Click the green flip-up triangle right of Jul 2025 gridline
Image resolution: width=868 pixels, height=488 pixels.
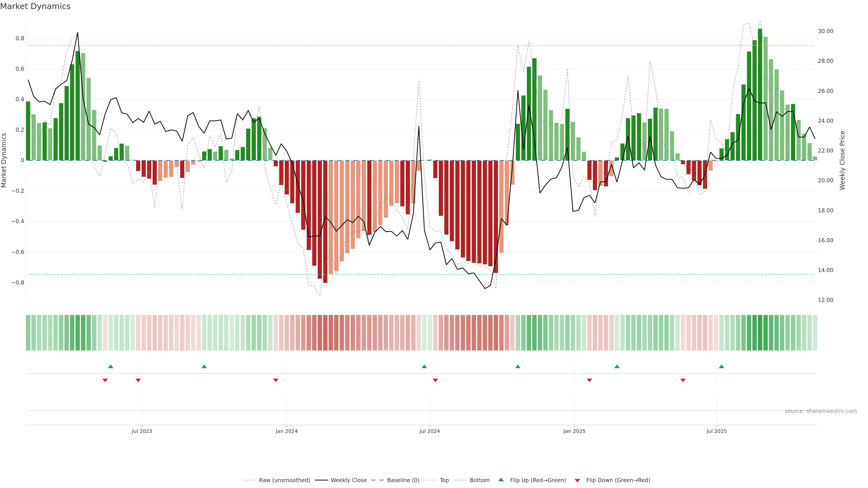pyautogui.click(x=722, y=366)
